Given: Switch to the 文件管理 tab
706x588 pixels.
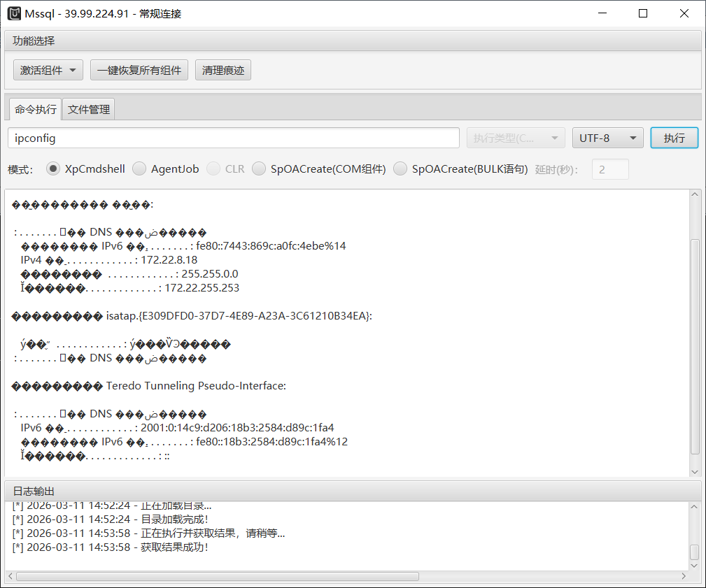Looking at the screenshot, I should point(89,110).
